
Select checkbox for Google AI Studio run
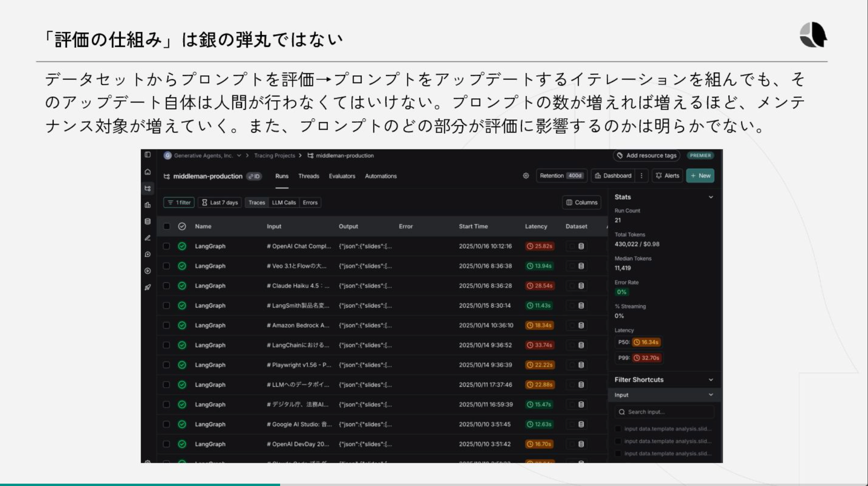[x=167, y=424]
